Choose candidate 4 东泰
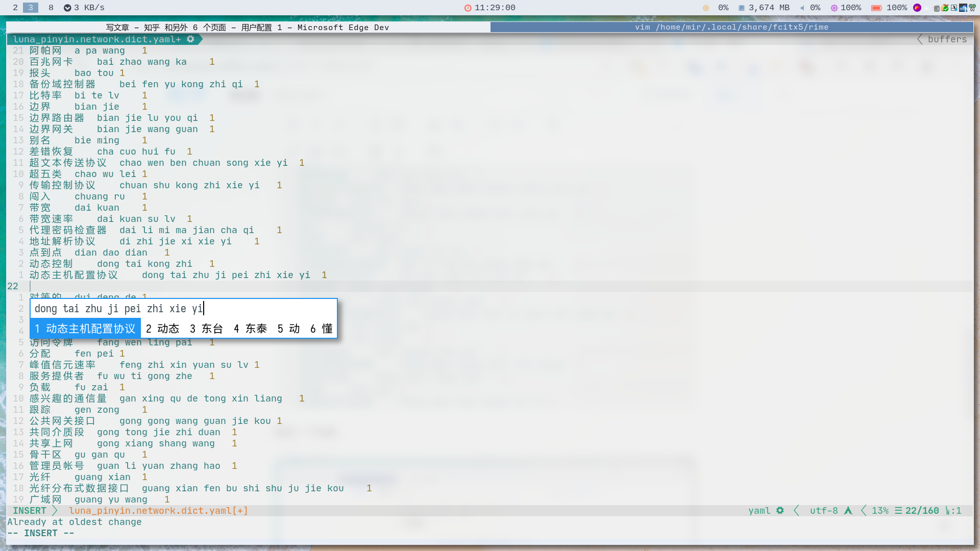Image resolution: width=980 pixels, height=551 pixels. pos(251,329)
